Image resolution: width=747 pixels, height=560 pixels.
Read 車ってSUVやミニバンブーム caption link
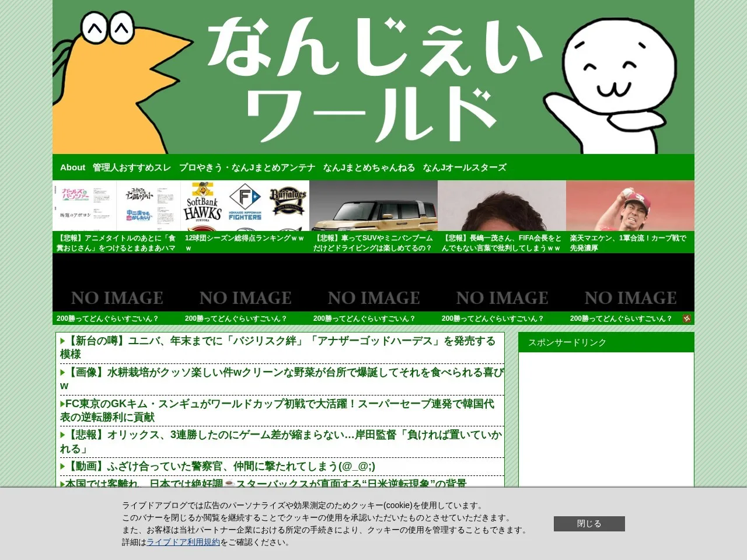[x=373, y=243]
